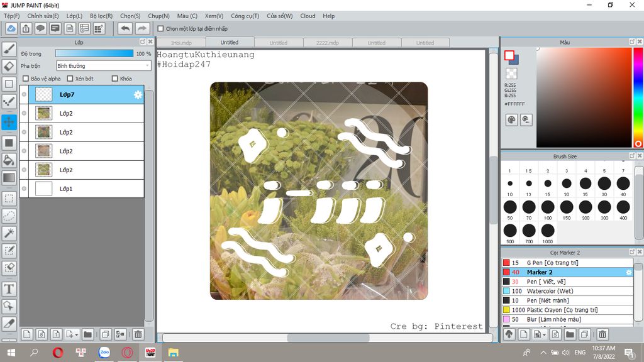
Task: Delete brush using trash icon in brush panel
Action: click(x=602, y=334)
